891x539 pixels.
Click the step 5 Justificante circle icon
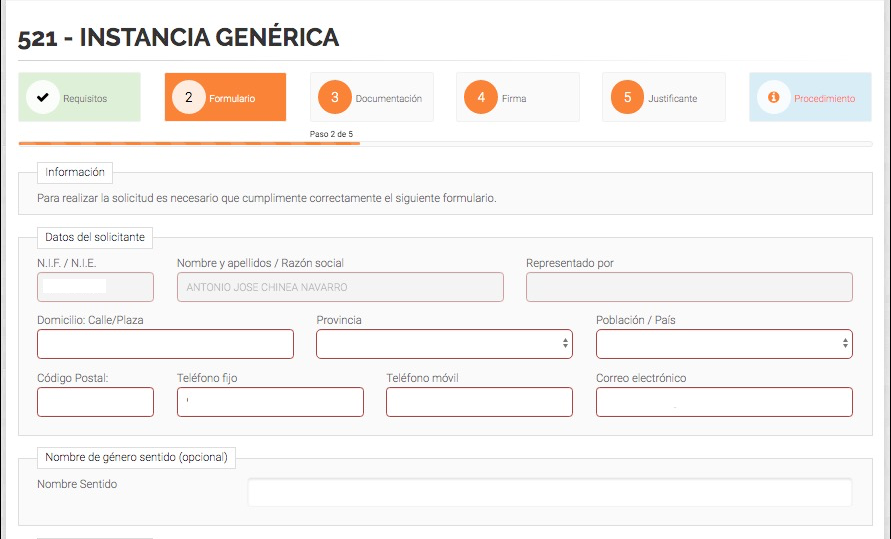pos(627,97)
